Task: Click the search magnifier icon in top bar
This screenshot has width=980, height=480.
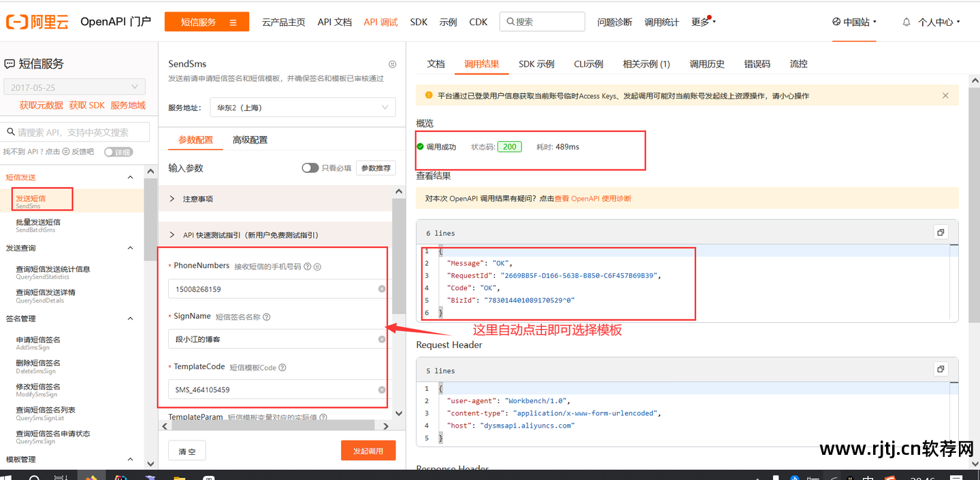Action: [510, 22]
